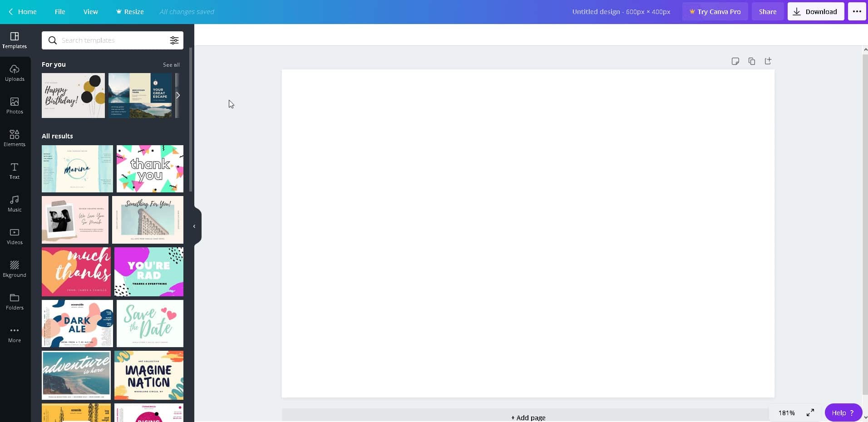Image resolution: width=868 pixels, height=422 pixels.
Task: Select the Something For You template
Action: [x=148, y=220]
